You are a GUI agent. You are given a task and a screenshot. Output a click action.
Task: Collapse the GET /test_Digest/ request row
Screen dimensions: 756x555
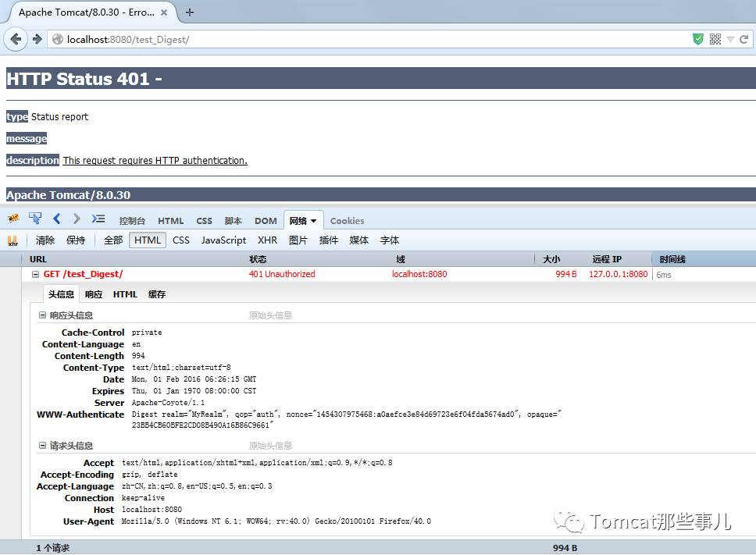click(35, 274)
